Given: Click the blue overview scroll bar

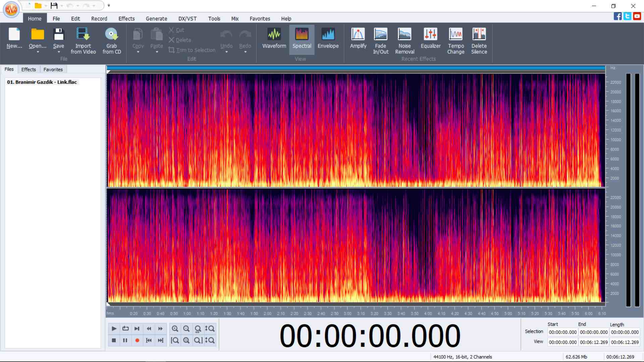Looking at the screenshot, I should pyautogui.click(x=356, y=68).
